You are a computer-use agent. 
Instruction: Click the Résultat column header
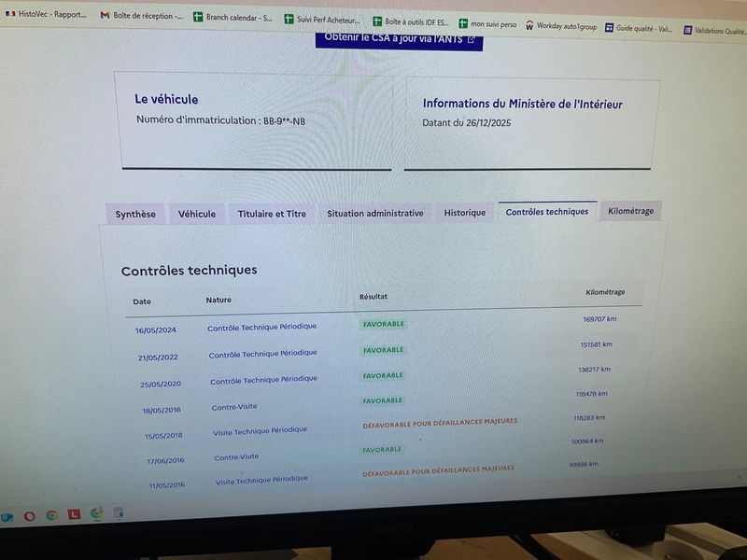[x=373, y=297]
